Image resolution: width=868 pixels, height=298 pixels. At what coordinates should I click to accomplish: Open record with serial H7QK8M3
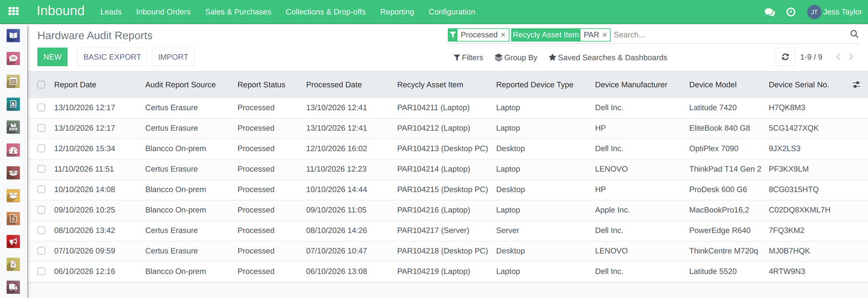click(x=787, y=107)
